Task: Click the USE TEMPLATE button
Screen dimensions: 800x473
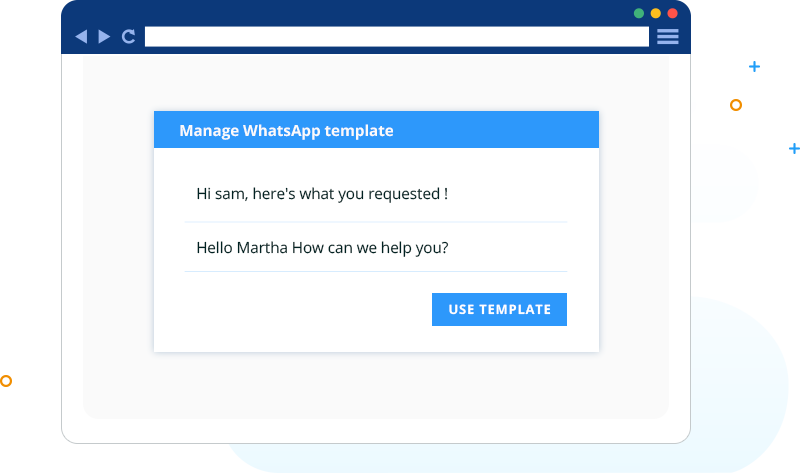Action: [x=499, y=309]
